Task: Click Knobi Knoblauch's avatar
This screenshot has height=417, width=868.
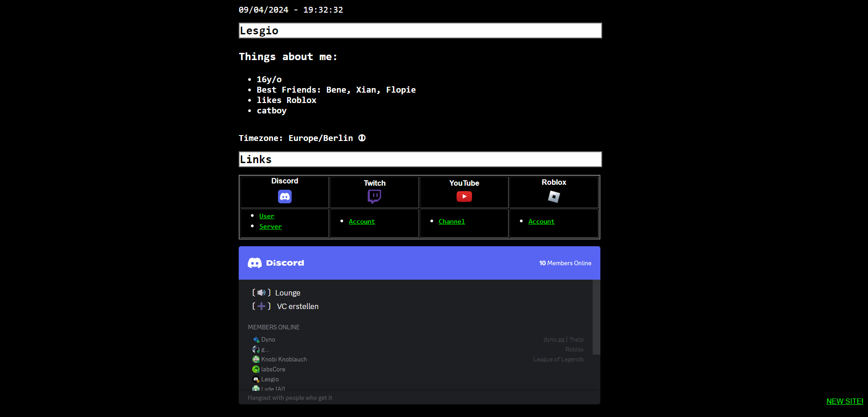Action: click(x=256, y=360)
